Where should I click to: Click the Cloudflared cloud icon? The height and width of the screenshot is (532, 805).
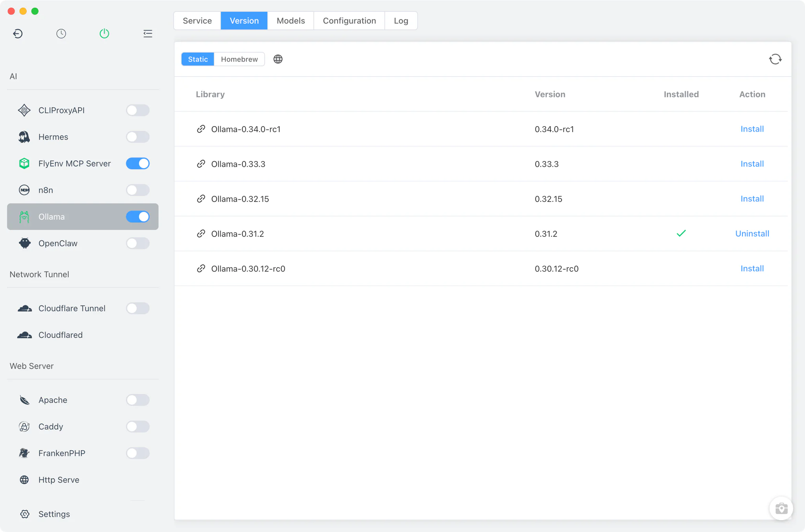24,335
